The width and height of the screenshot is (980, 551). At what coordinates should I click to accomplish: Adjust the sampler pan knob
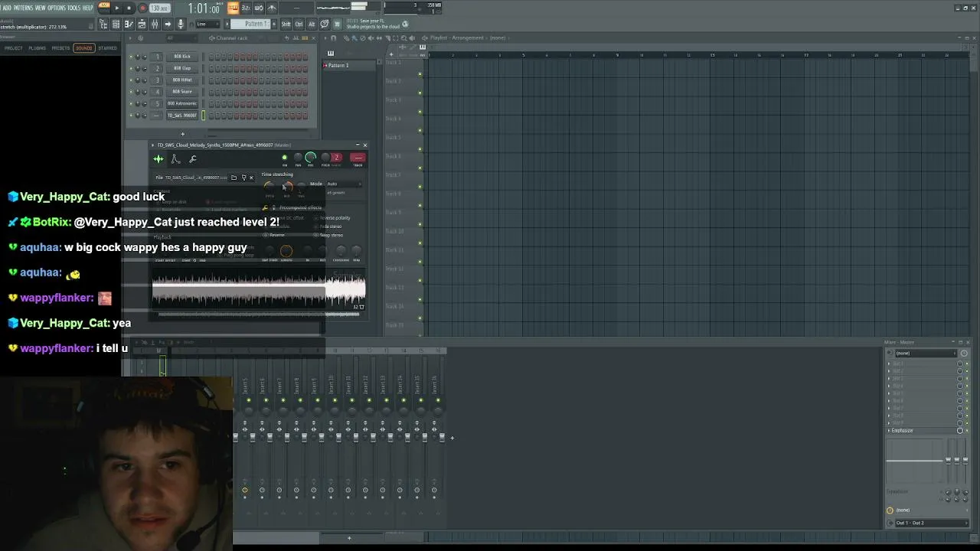point(298,158)
